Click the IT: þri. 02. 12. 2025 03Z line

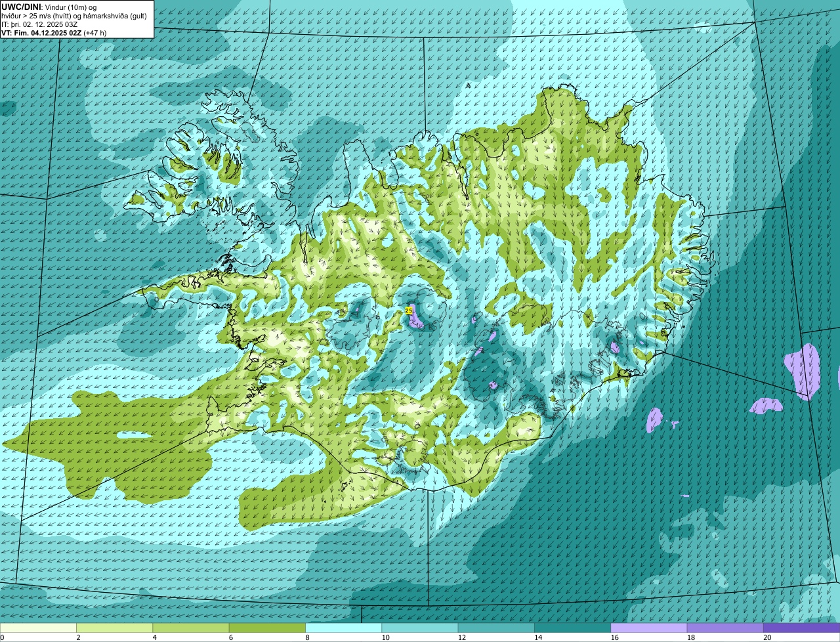point(40,24)
